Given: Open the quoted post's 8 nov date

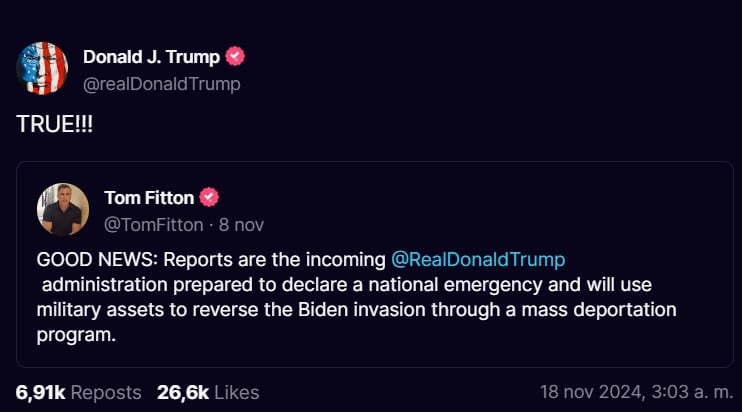Looking at the screenshot, I should pyautogui.click(x=242, y=224).
